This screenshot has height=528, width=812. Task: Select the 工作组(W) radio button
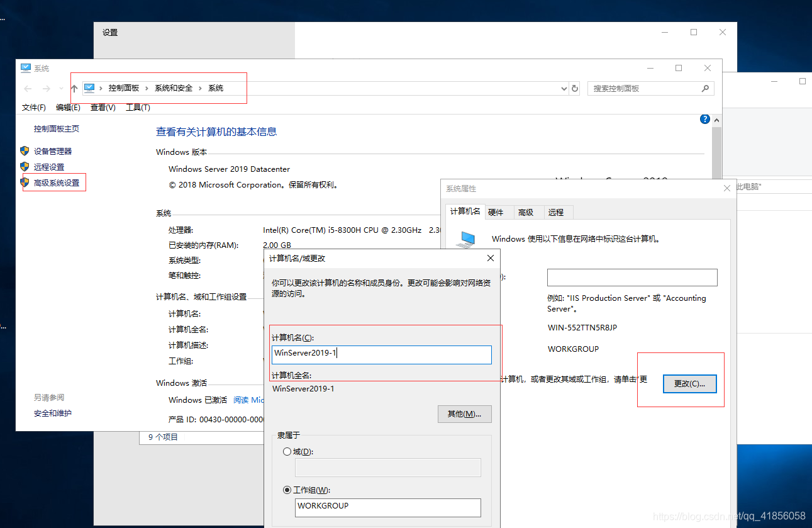287,490
